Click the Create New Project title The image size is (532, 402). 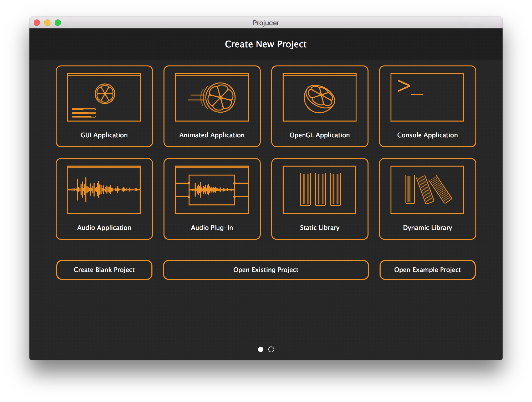(x=265, y=44)
